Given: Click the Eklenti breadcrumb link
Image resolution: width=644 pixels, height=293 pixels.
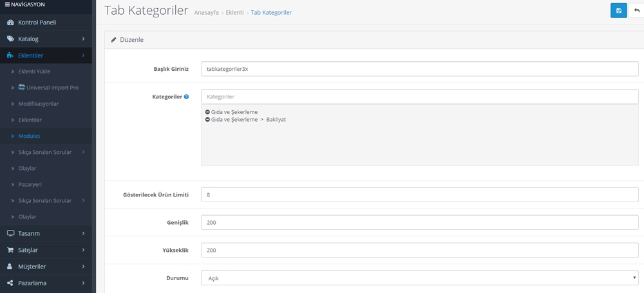Looking at the screenshot, I should coord(234,13).
